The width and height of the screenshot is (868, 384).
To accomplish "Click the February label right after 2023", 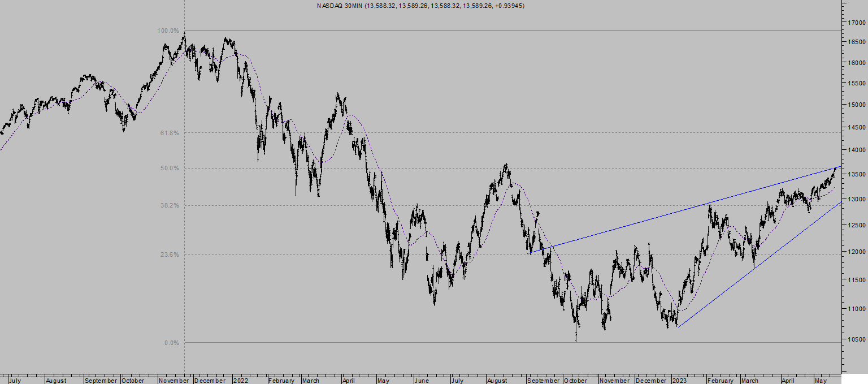I will pyautogui.click(x=720, y=381).
